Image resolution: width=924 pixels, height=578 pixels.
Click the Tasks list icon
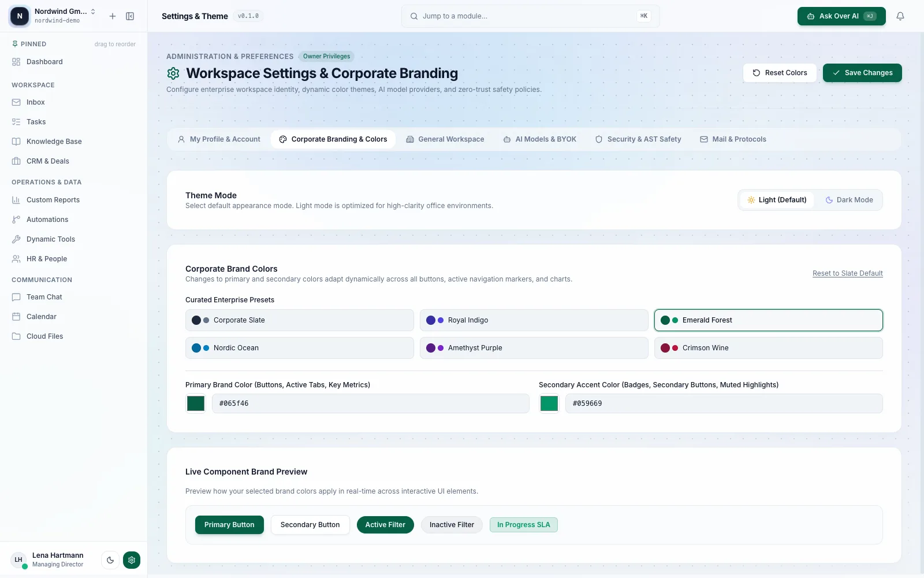[16, 122]
